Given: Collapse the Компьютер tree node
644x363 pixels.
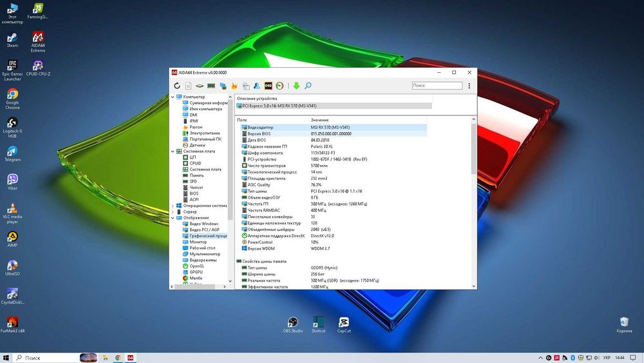Looking at the screenshot, I should 173,97.
